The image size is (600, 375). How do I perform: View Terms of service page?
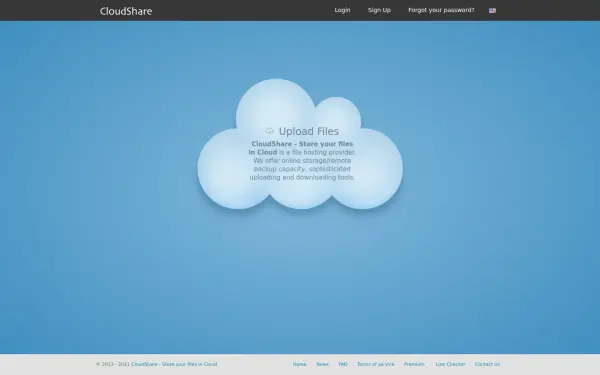click(375, 364)
